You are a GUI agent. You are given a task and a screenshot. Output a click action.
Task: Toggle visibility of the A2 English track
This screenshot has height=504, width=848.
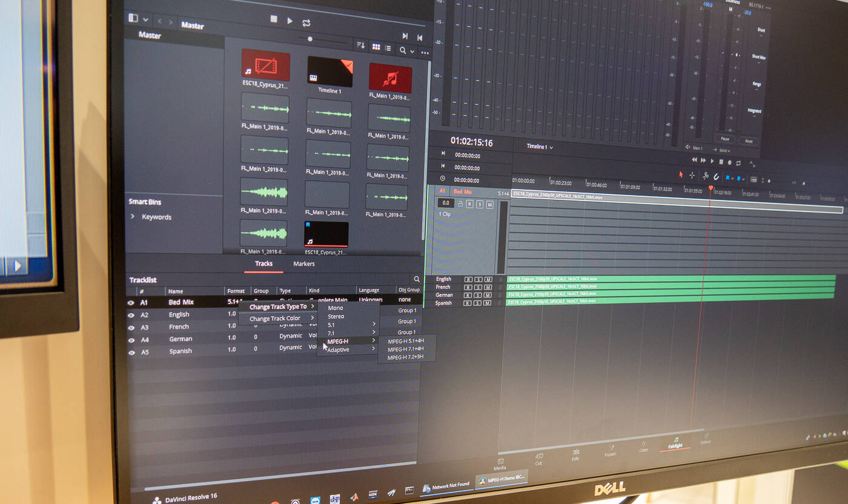pyautogui.click(x=131, y=315)
